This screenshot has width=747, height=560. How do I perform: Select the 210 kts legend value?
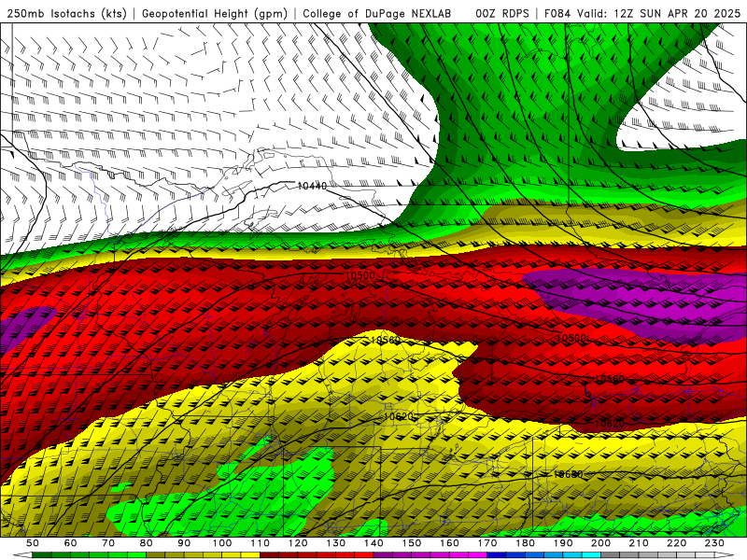[x=639, y=543]
